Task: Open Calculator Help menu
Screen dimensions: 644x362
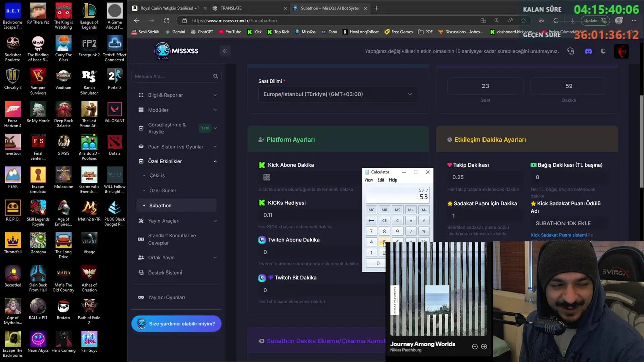Action: tap(393, 180)
